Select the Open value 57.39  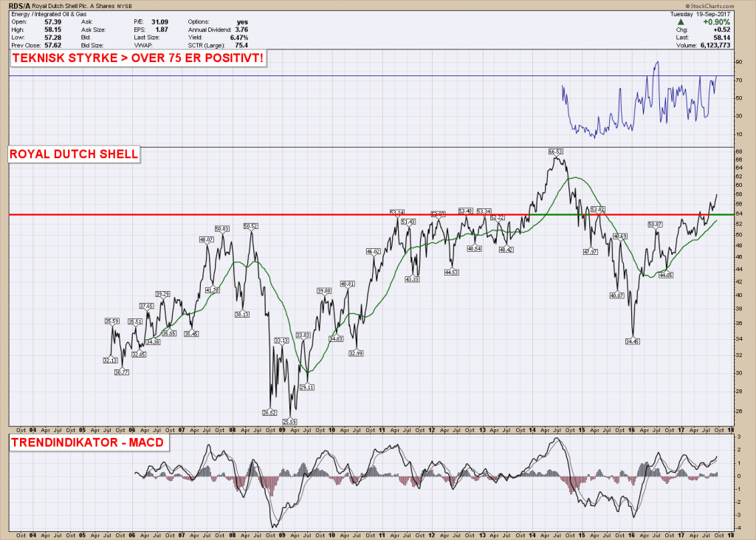click(x=52, y=21)
